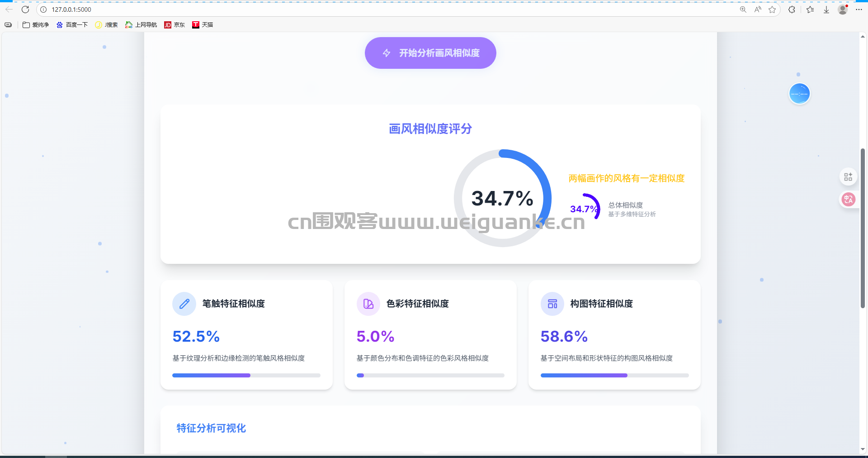Open the 天猫 bookmark
This screenshot has width=868, height=458.
pos(203,25)
